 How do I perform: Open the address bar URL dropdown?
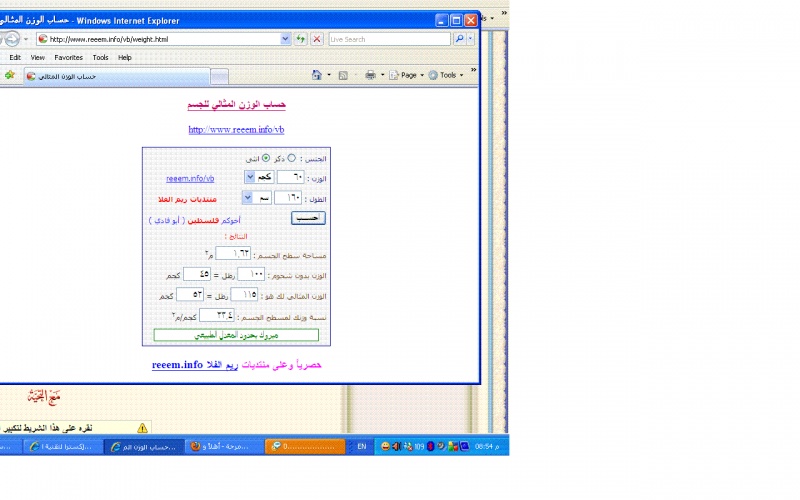285,39
